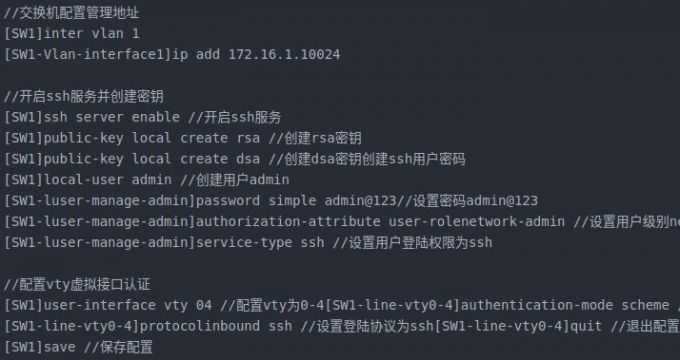Click the 'ssh server enable' command
This screenshot has height=360, width=680.
pyautogui.click(x=112, y=117)
